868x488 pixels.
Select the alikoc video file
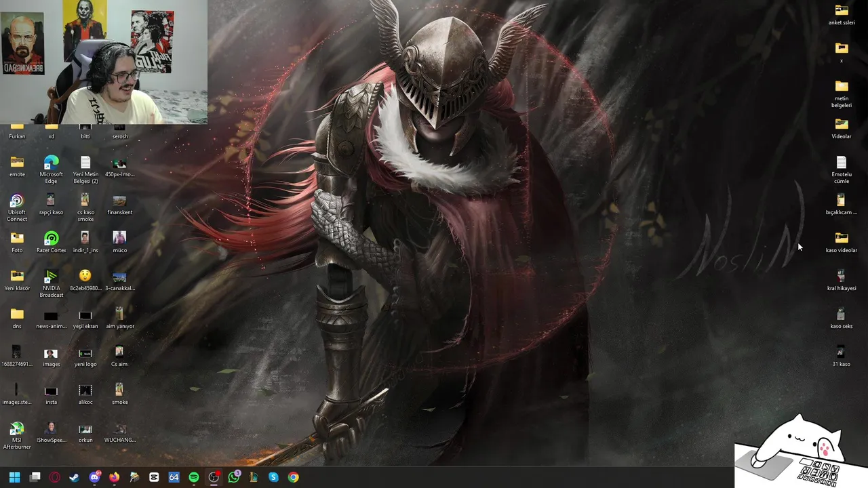[x=85, y=394]
